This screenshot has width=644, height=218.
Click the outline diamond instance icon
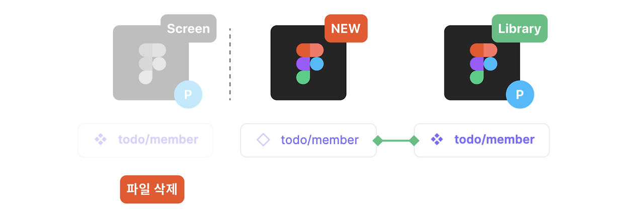point(263,140)
